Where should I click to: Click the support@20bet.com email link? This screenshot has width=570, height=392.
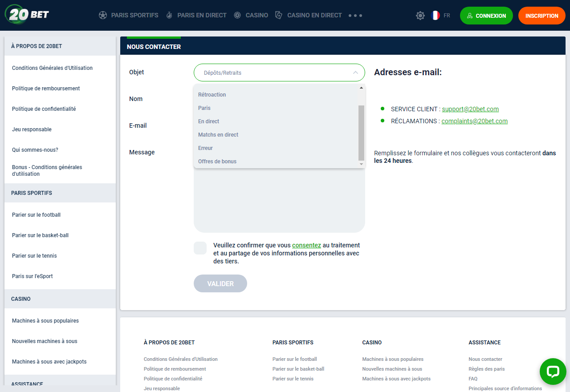[470, 109]
